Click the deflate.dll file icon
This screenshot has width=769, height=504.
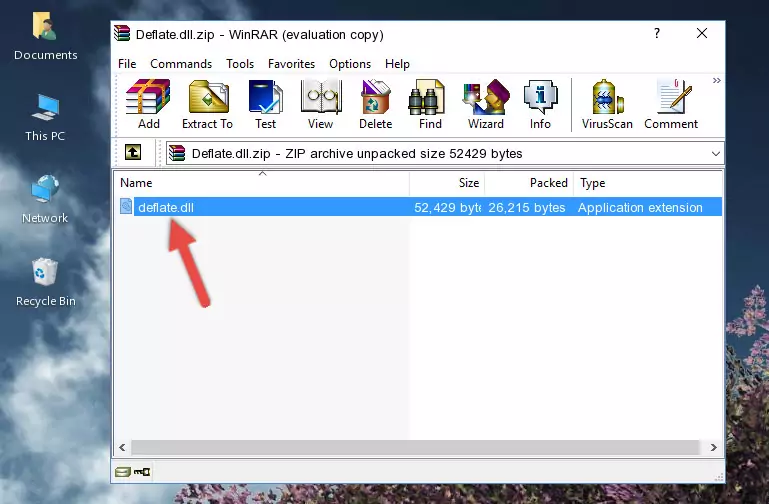[x=126, y=206]
